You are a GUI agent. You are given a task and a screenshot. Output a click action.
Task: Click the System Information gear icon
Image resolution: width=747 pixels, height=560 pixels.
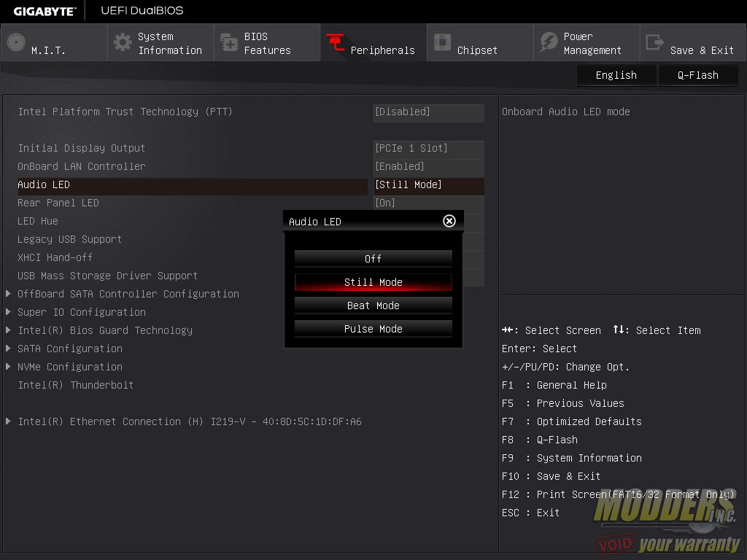coord(123,42)
